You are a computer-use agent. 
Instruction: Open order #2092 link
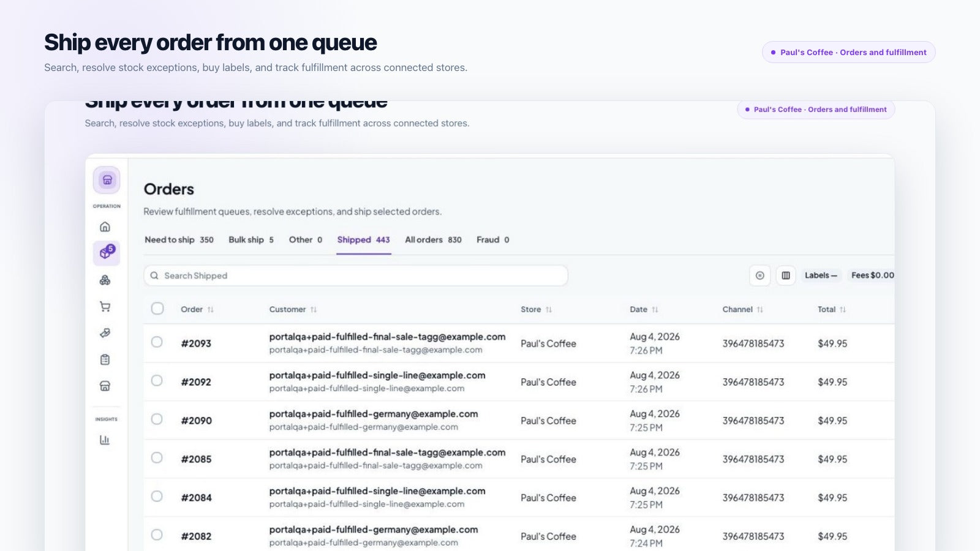click(x=196, y=382)
